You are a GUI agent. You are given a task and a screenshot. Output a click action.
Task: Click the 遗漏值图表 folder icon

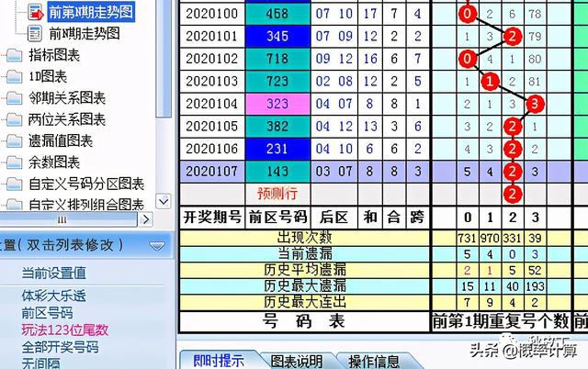pyautogui.click(x=15, y=140)
